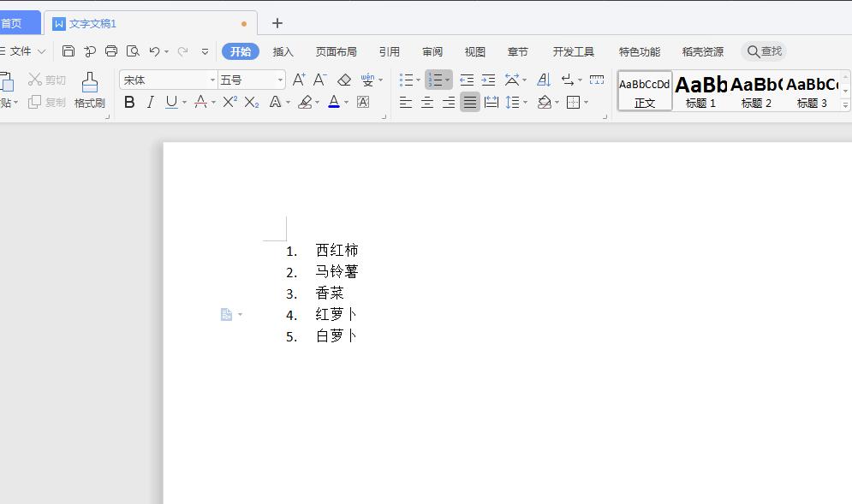Switch to the 视图 tab
The image size is (852, 504).
pos(475,51)
